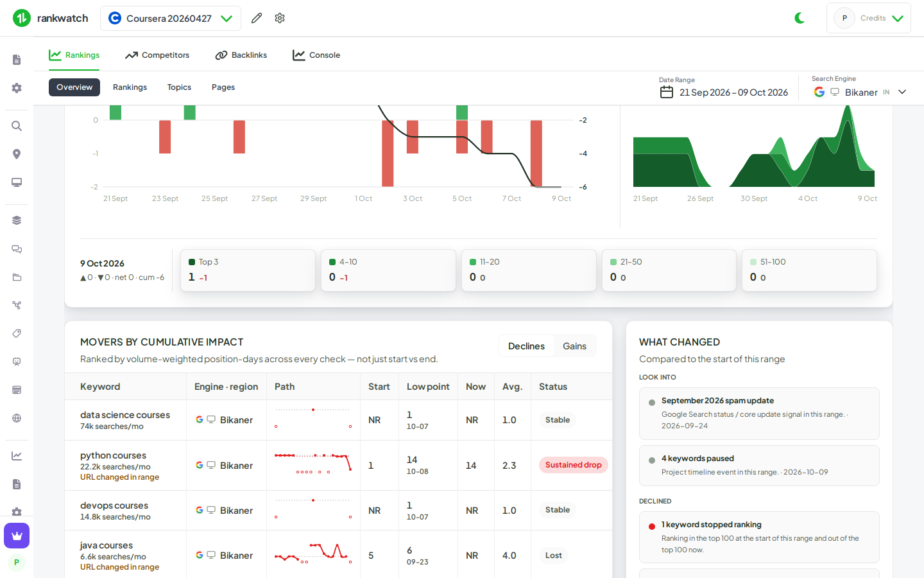Viewport: 924px width, 578px height.
Task: Click the upper gear icon in sidebar
Action: click(x=17, y=88)
